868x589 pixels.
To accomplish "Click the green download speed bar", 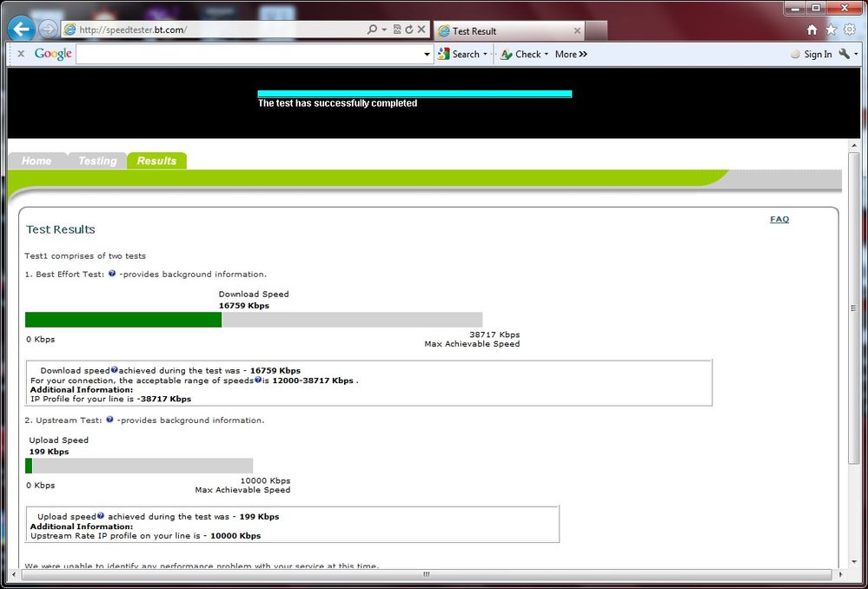I will (x=123, y=320).
